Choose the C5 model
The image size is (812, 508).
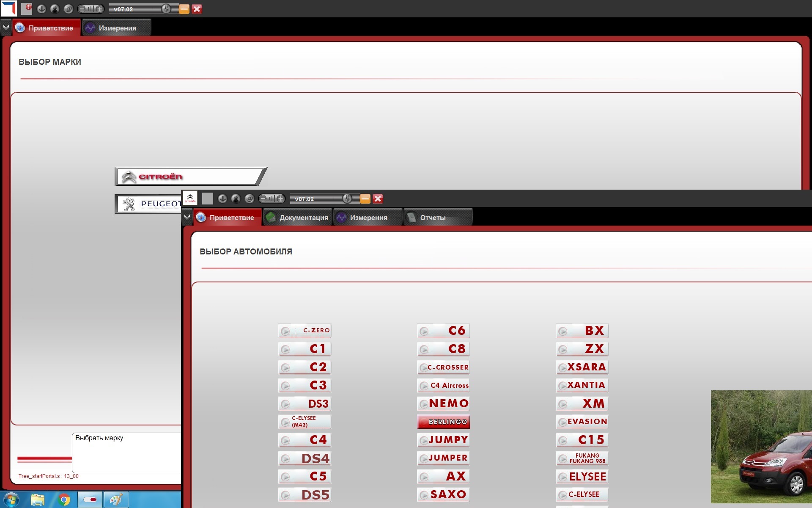[304, 476]
